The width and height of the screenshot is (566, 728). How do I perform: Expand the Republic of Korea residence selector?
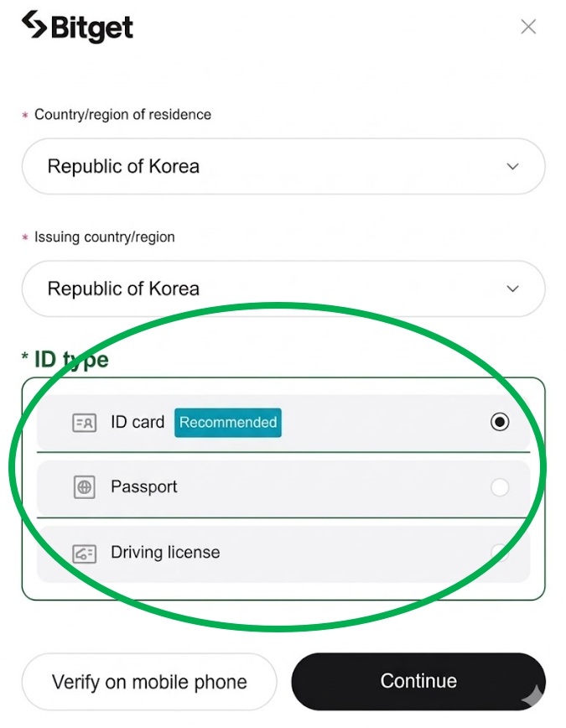283,166
